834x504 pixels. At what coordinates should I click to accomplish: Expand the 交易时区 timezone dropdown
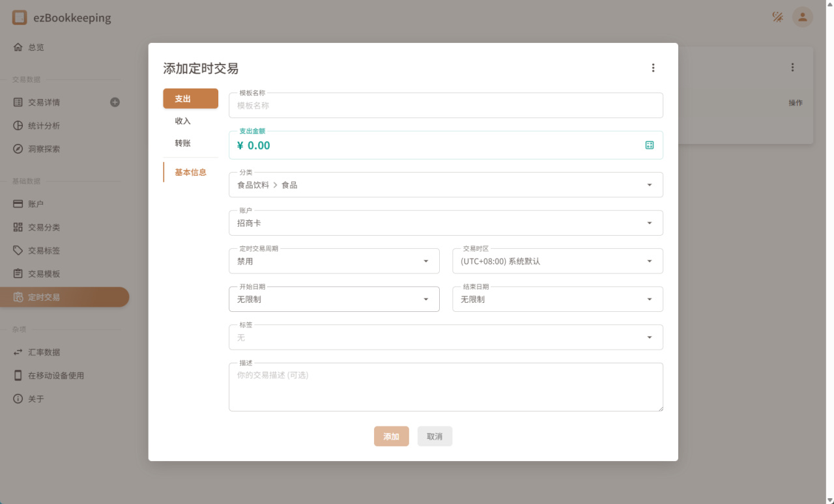[x=558, y=261]
